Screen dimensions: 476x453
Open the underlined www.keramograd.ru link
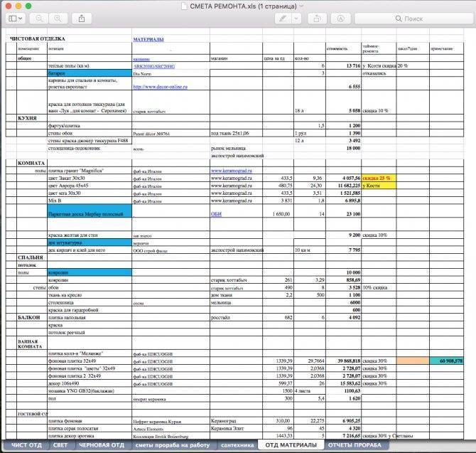point(232,171)
